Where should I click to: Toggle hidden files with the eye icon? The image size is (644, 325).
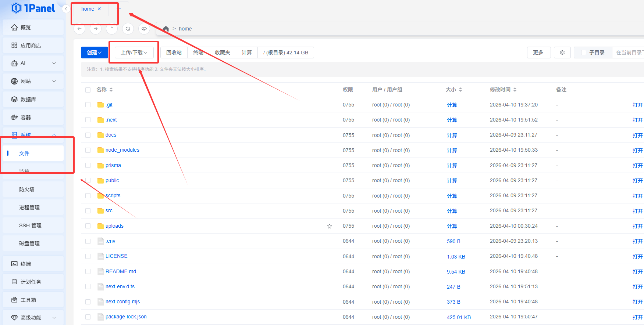(144, 29)
